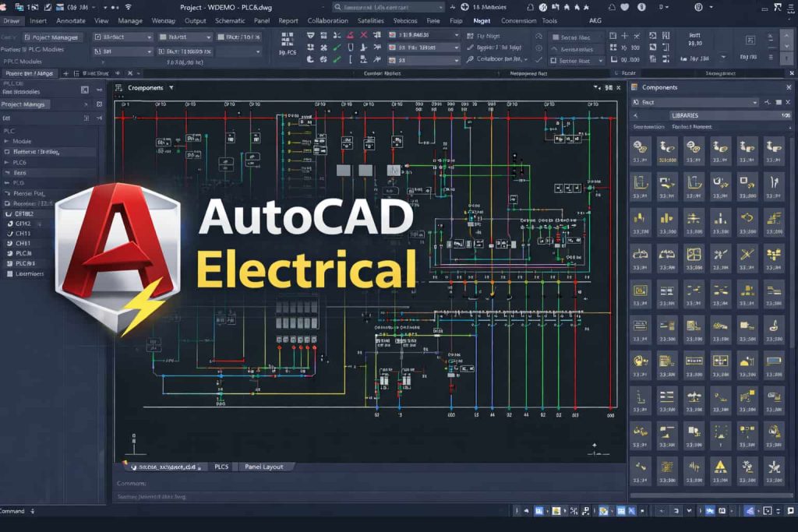798x532 pixels.
Task: Click the upper green checkmark ribbon icon
Action: tap(337, 48)
